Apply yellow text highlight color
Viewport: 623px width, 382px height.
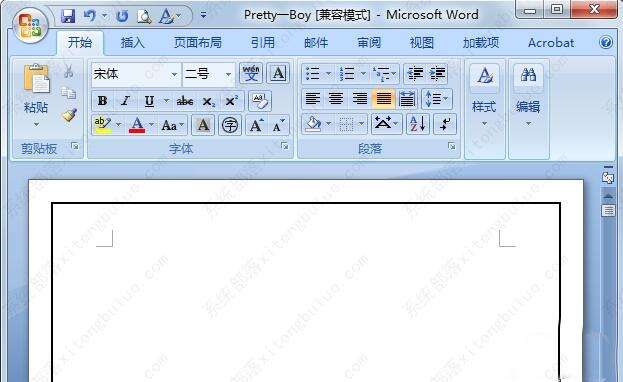(102, 125)
